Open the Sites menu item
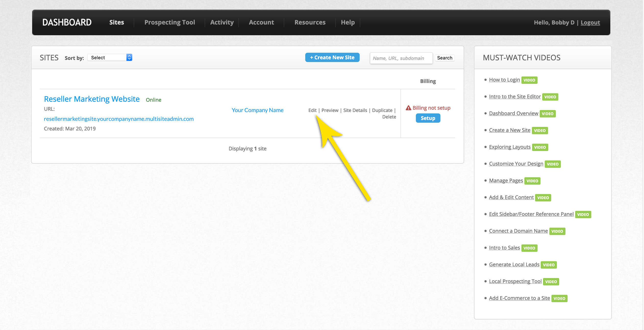Screen dimensions: 644x330 [x=117, y=22]
